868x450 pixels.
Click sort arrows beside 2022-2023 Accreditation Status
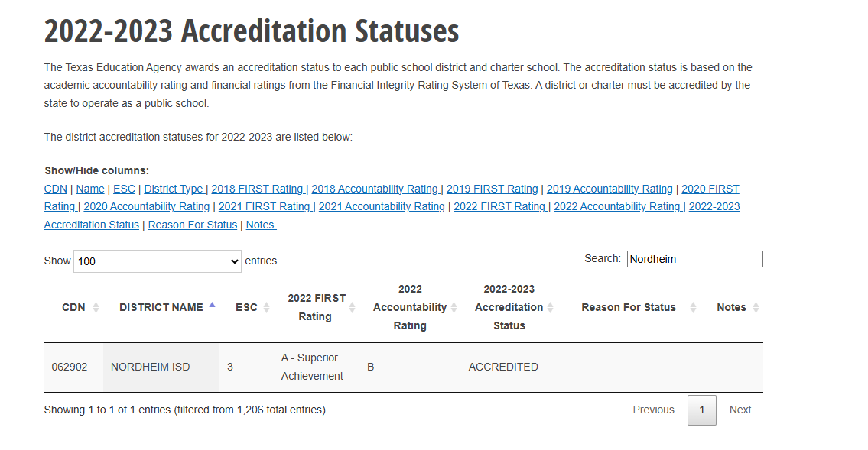[x=550, y=307]
